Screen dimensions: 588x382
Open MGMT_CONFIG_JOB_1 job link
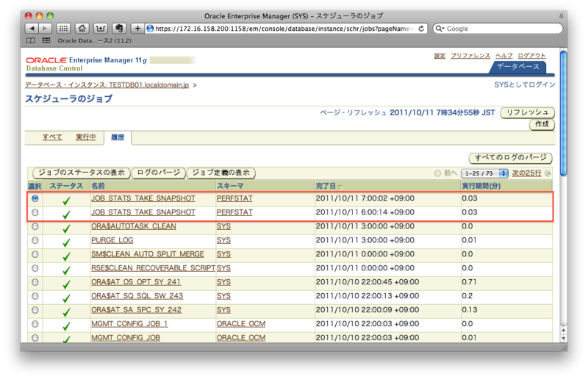coord(129,324)
